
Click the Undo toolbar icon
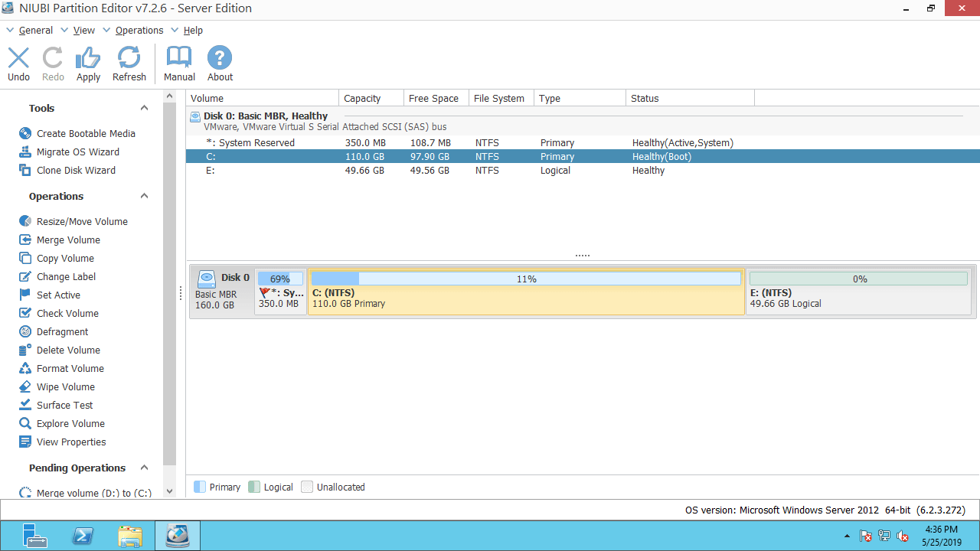click(18, 64)
